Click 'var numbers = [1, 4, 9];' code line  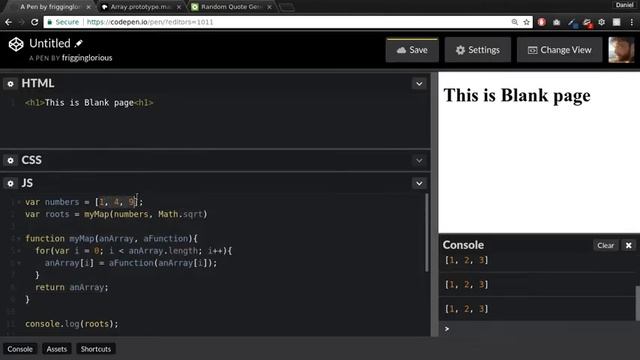pyautogui.click(x=84, y=202)
